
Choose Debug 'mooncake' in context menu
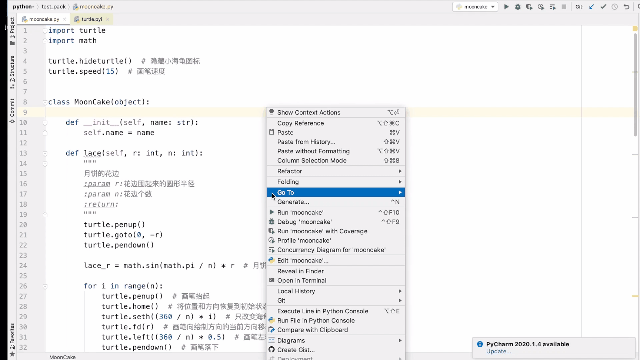336,222
